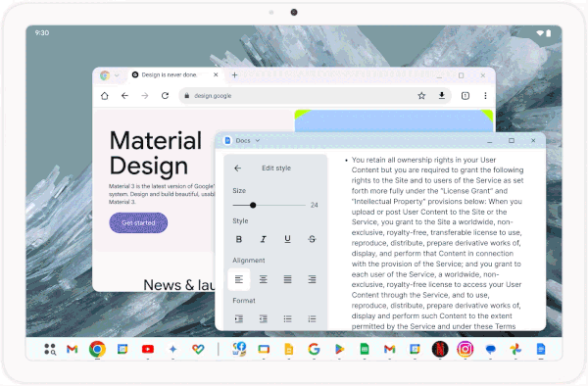Click the size value 24
588x386 pixels.
tap(315, 205)
